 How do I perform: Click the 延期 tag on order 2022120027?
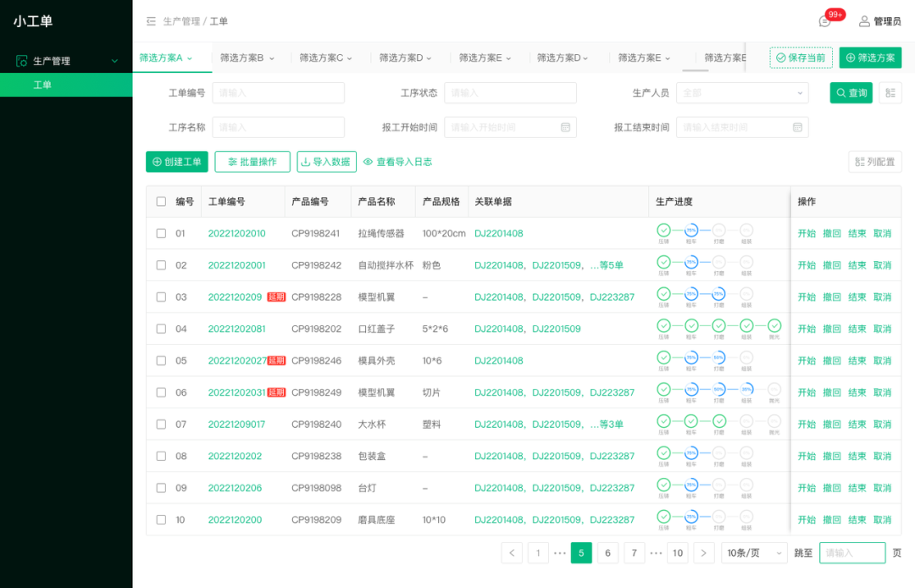tap(276, 360)
